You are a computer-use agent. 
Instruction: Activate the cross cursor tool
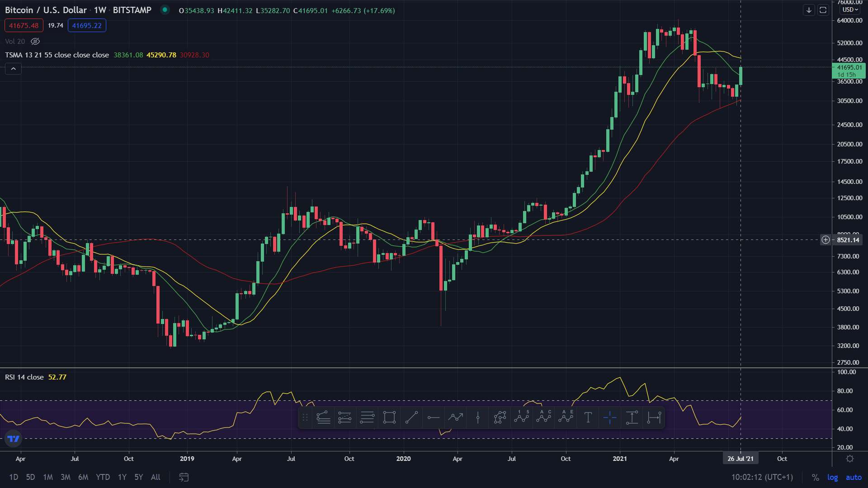610,418
